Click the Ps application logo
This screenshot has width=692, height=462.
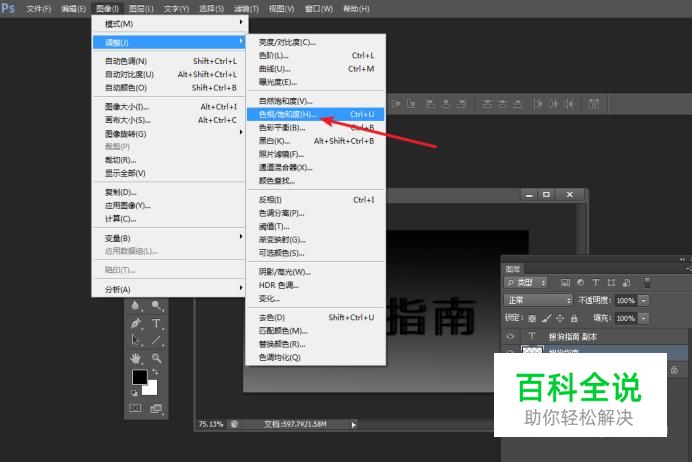pos(8,8)
